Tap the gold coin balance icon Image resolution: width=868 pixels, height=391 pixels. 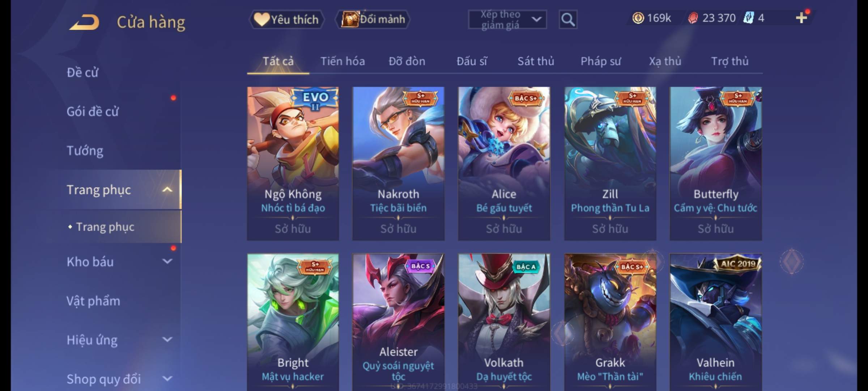tap(638, 18)
